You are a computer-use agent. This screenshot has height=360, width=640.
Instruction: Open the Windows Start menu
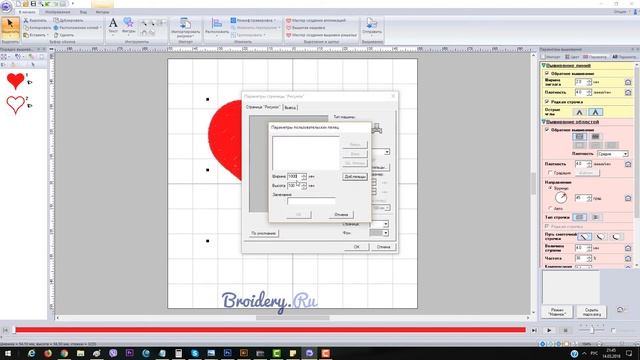coord(7,353)
